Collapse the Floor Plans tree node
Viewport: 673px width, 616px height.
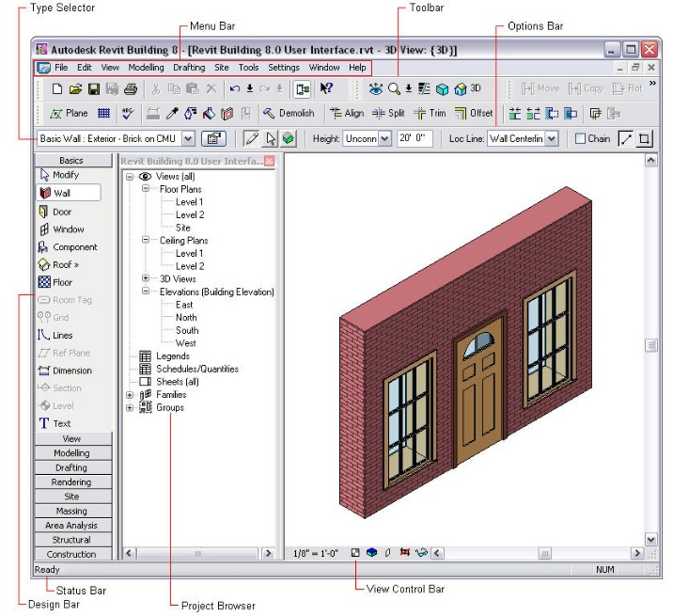(x=146, y=189)
